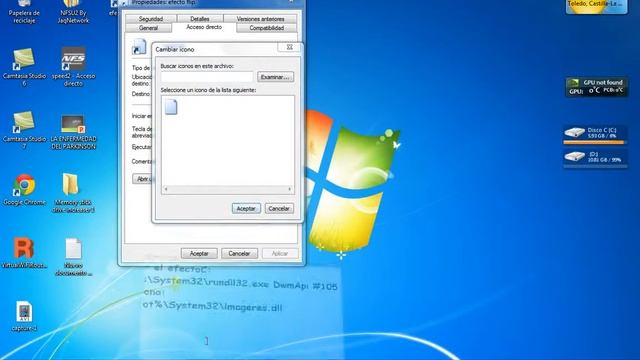Click the D: drive meter gadget
The height and width of the screenshot is (360, 640).
point(595,158)
